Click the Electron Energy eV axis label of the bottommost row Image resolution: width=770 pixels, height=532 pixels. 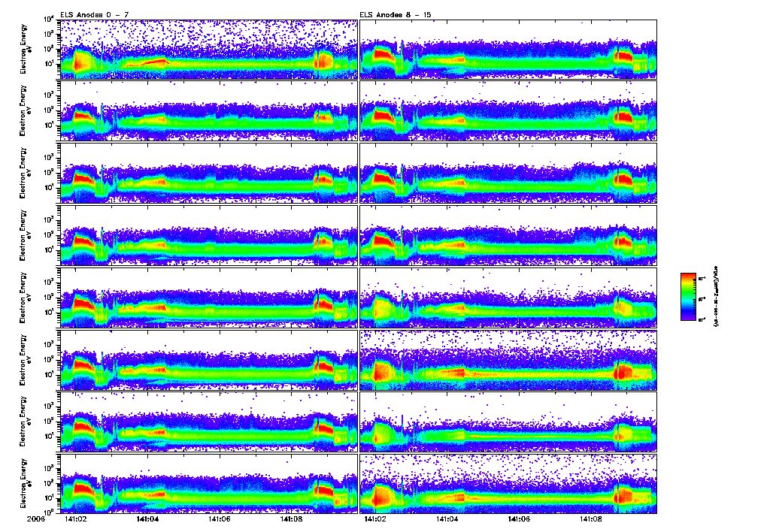(x=26, y=483)
